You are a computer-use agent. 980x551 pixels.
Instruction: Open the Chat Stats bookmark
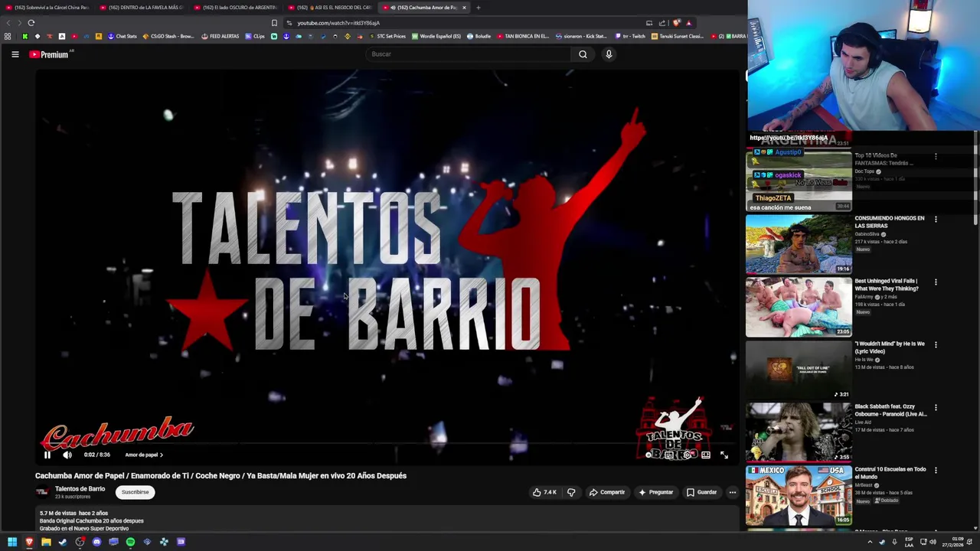122,36
